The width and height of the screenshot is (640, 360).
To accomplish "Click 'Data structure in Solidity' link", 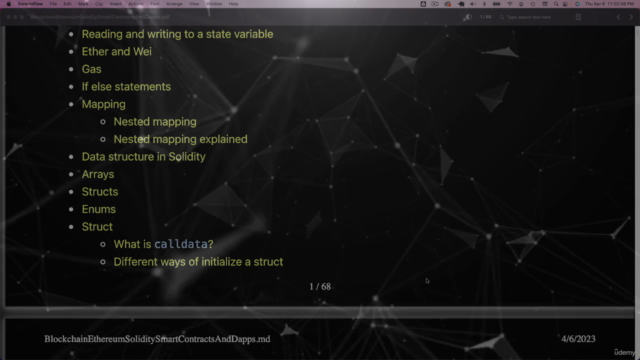I will tap(143, 157).
